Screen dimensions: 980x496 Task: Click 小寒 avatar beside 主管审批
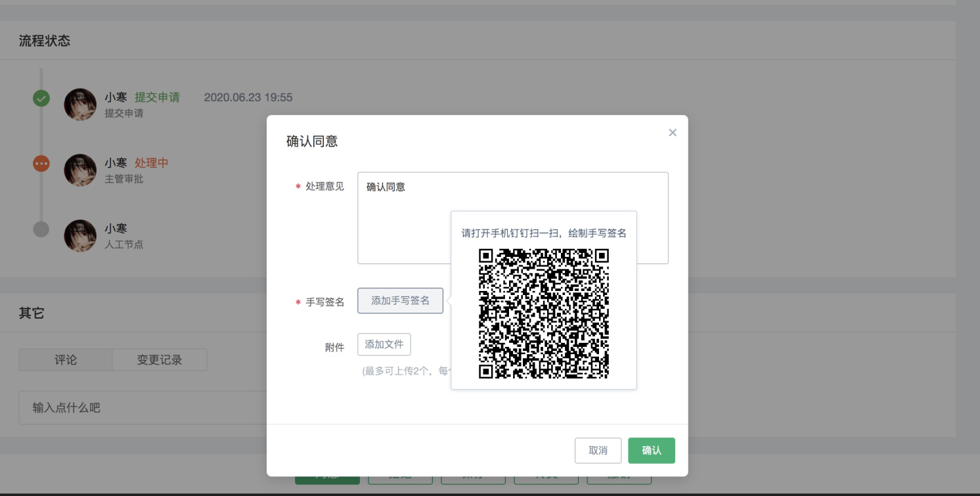80,170
